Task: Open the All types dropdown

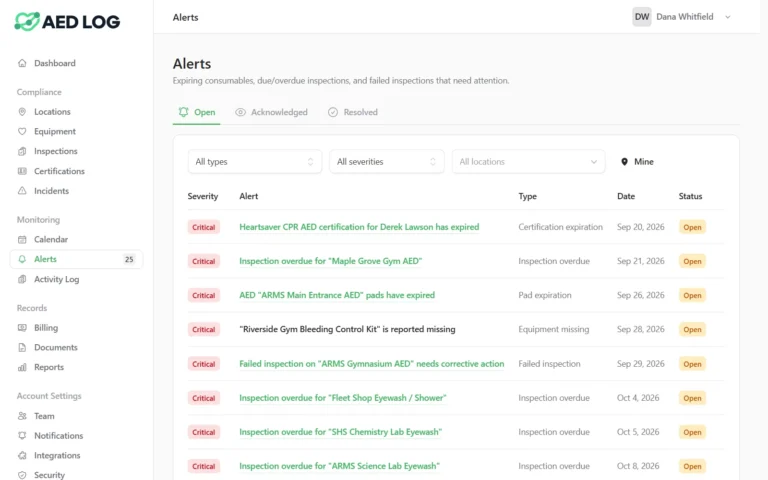Action: coord(255,162)
